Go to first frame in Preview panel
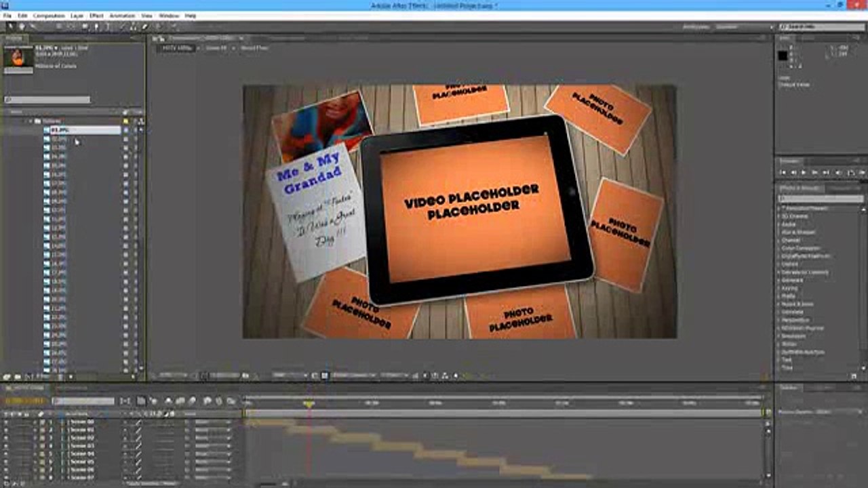Image resolution: width=868 pixels, height=488 pixels. (783, 173)
